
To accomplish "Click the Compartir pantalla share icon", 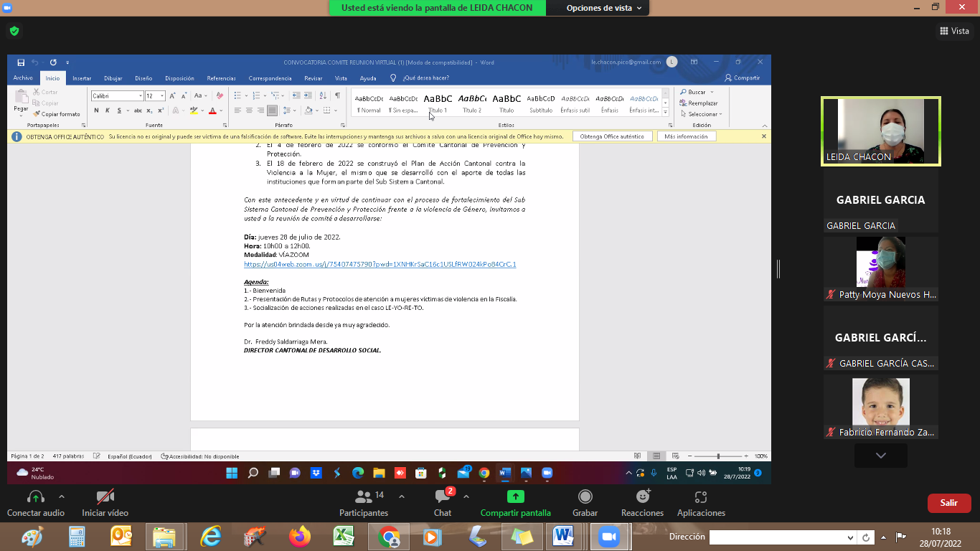I will click(x=515, y=497).
